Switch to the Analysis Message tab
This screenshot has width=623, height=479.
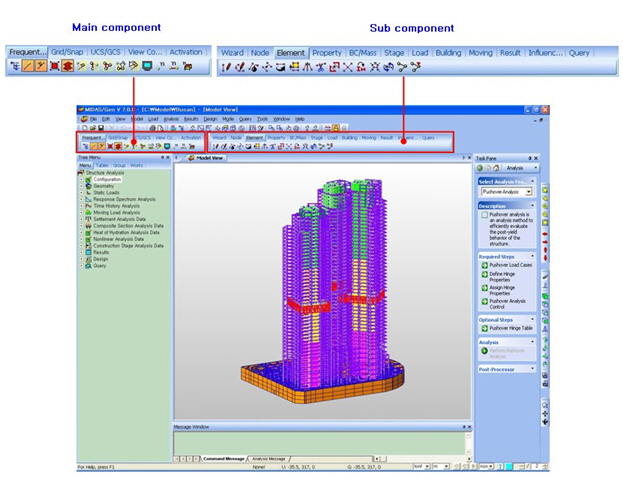pyautogui.click(x=268, y=459)
